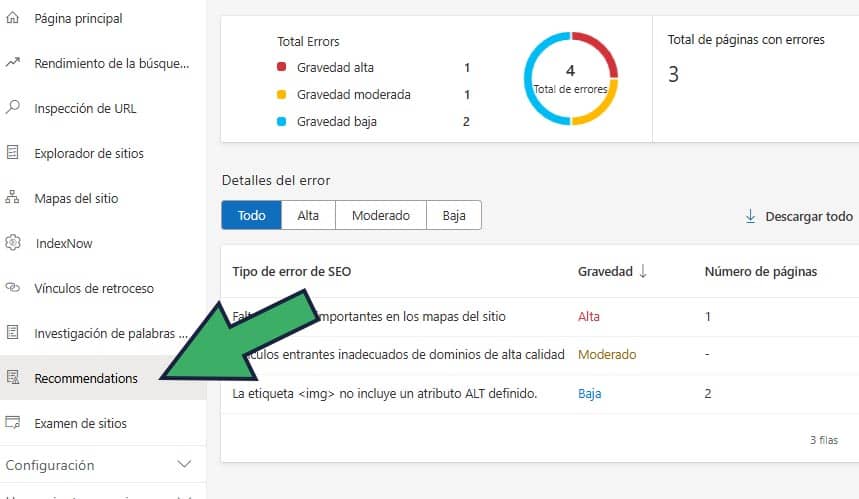Screen dimensions: 859x499
Task: Open the vínculos entrantes inadecuados error row
Action: (540, 355)
